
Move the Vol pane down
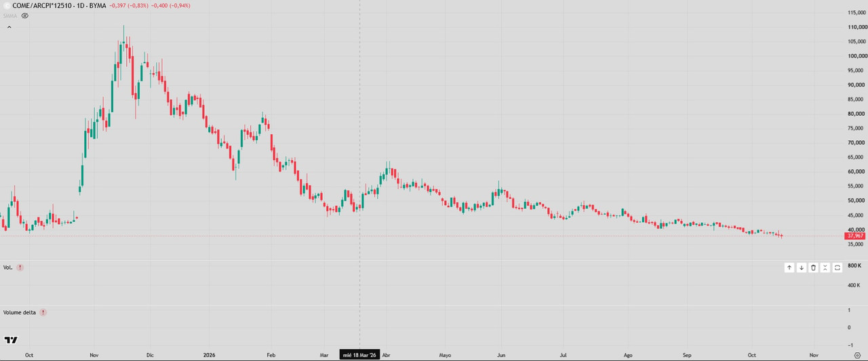(802, 268)
